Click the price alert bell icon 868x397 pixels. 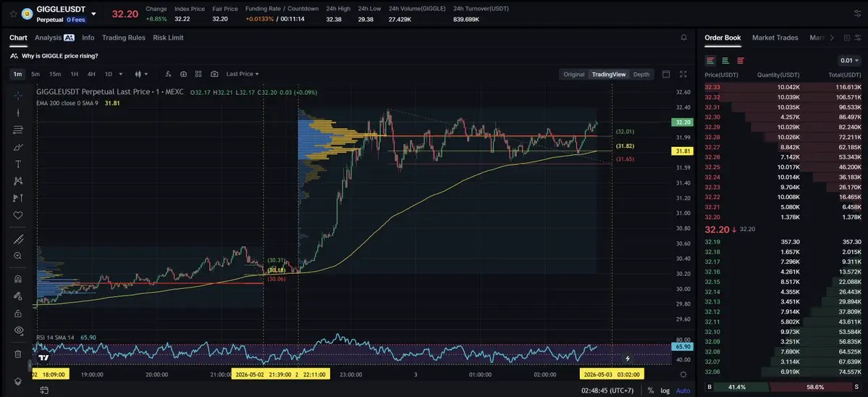683,38
